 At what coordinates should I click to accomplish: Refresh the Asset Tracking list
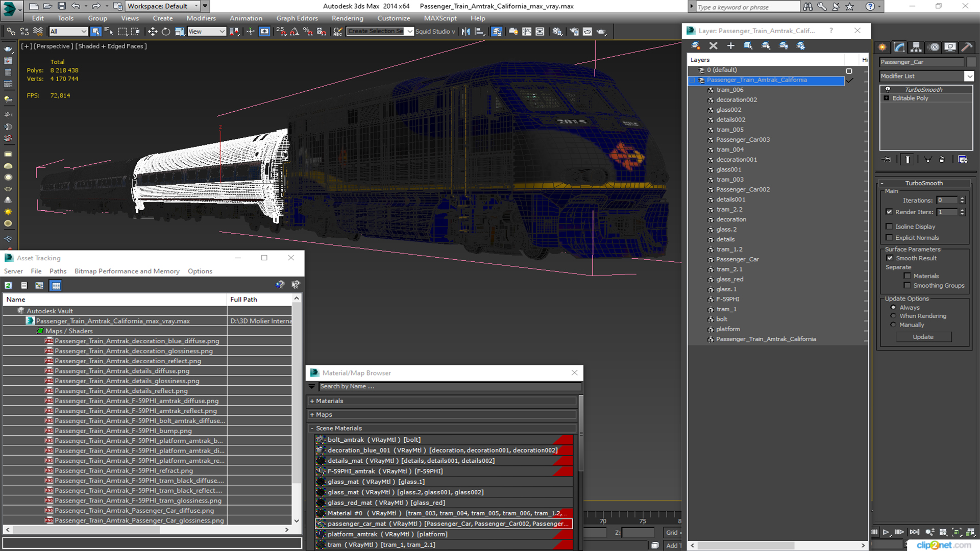coord(9,286)
